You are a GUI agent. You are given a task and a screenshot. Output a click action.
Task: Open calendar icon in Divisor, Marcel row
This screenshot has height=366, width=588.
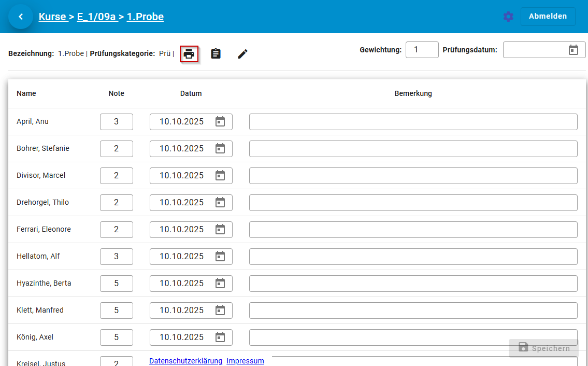220,176
